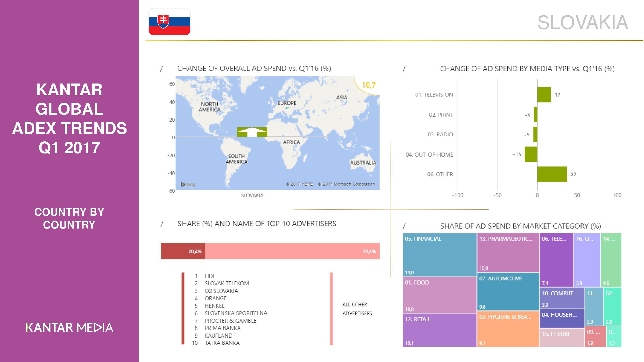Image resolution: width=644 pixels, height=362 pixels.
Task: Click the 13. Pharmaceutic treemap tile
Action: (508, 253)
